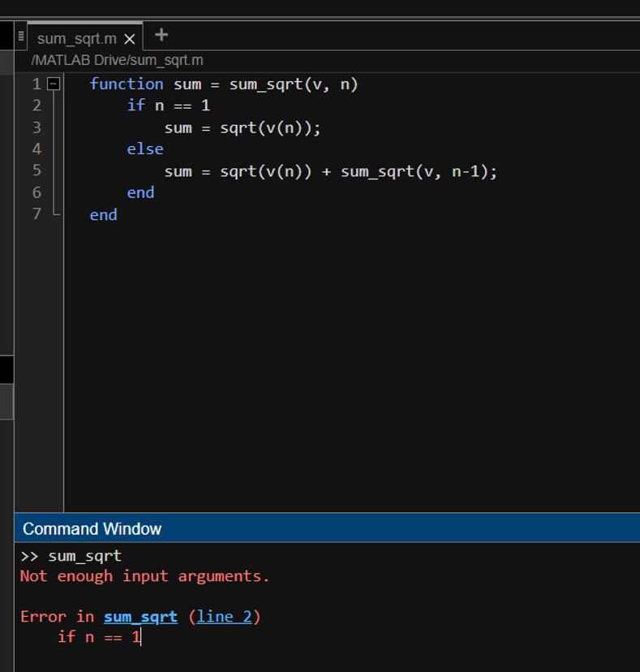Image resolution: width=640 pixels, height=672 pixels.
Task: Collapse the function code fold on line 1
Action: 54,84
